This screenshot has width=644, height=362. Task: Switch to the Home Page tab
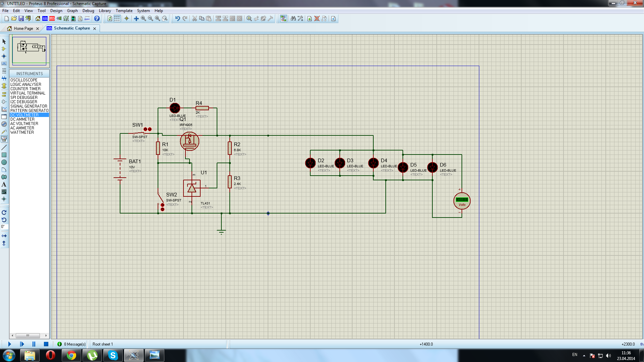click(x=23, y=28)
